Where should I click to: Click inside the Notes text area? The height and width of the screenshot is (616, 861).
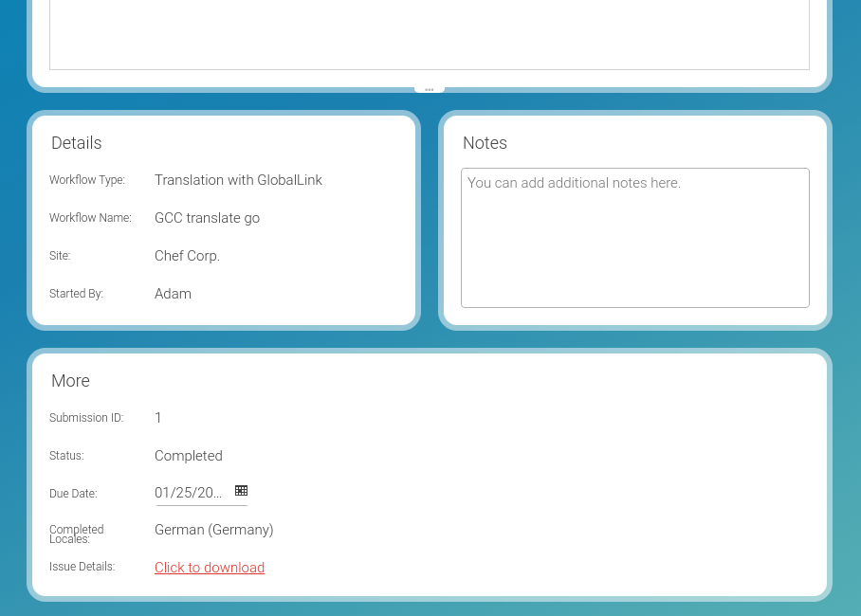tap(634, 237)
